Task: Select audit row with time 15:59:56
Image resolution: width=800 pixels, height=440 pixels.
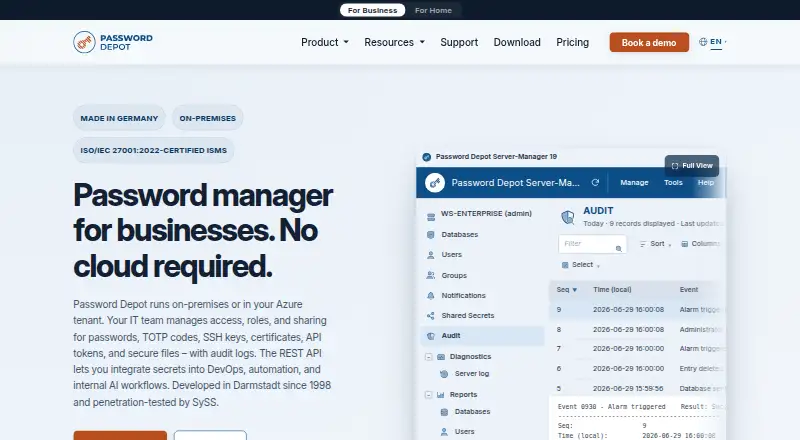Action: (x=638, y=388)
